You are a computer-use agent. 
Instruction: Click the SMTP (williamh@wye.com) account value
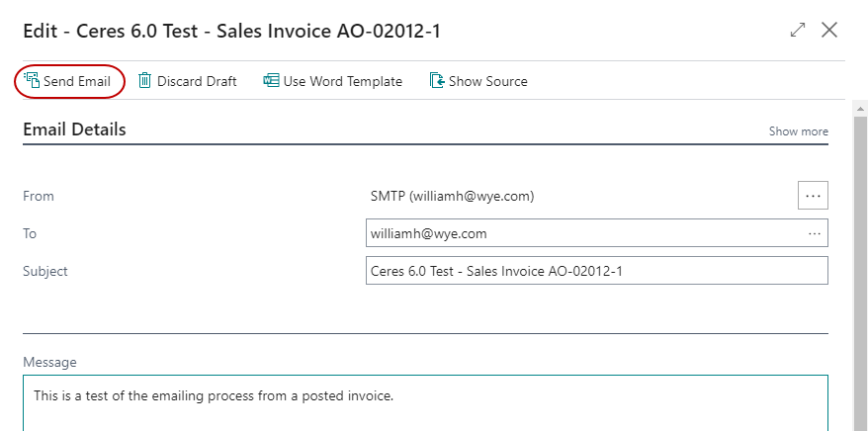(x=452, y=196)
